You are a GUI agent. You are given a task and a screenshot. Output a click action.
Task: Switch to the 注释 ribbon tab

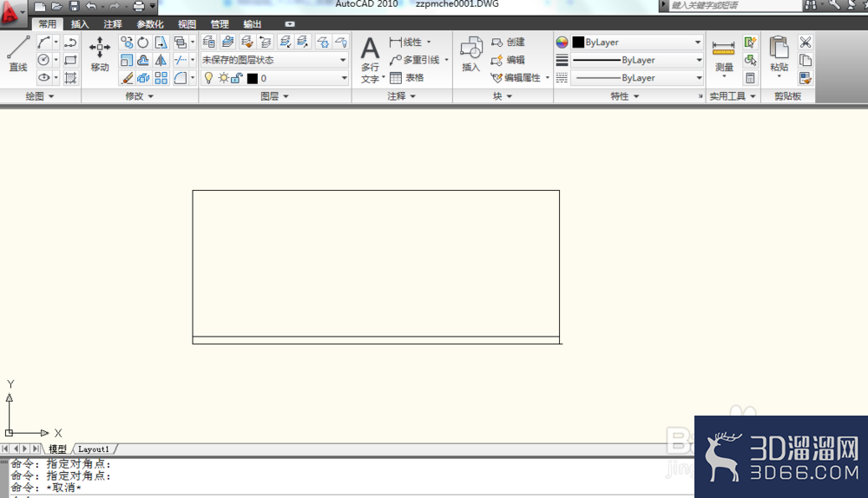[112, 24]
